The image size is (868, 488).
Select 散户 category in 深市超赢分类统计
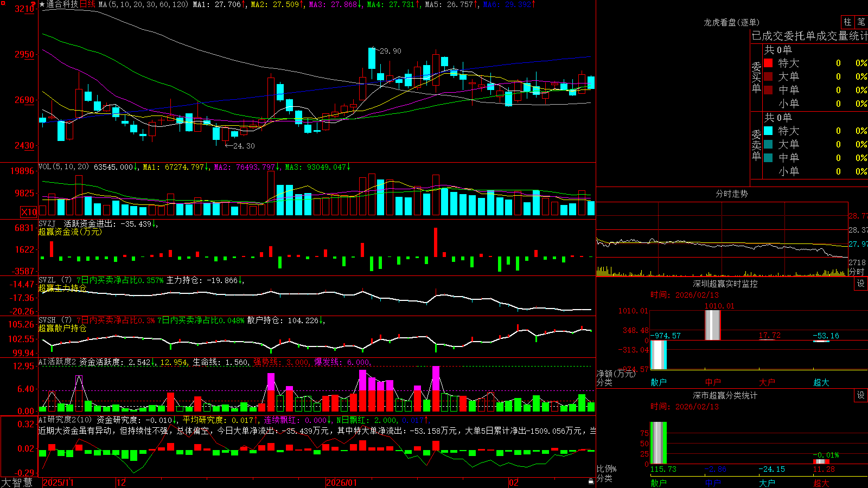click(x=659, y=483)
